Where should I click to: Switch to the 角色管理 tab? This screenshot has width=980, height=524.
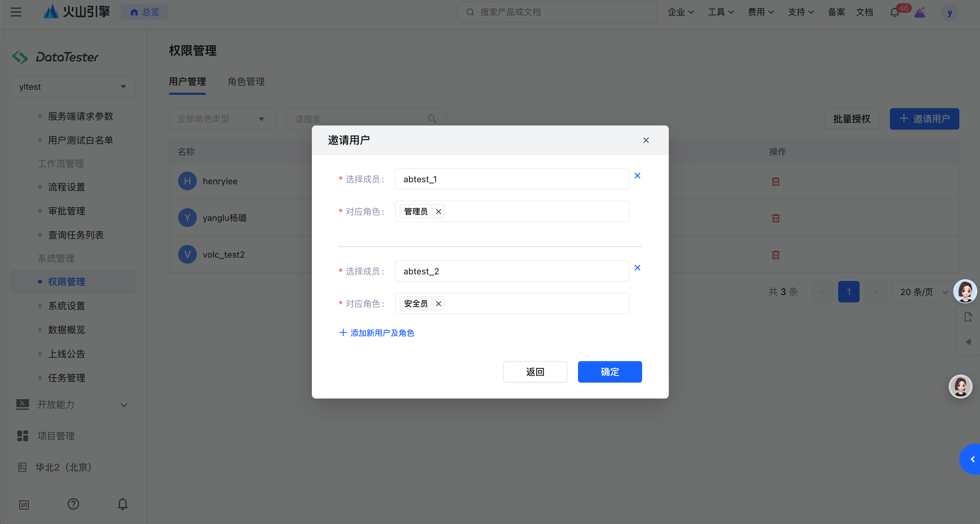click(x=246, y=81)
